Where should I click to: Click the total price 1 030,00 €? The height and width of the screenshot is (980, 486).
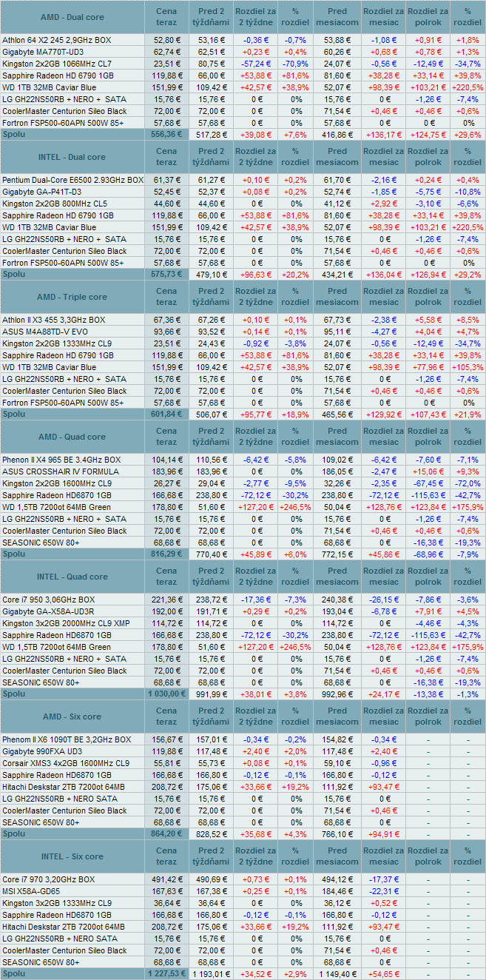(x=166, y=694)
